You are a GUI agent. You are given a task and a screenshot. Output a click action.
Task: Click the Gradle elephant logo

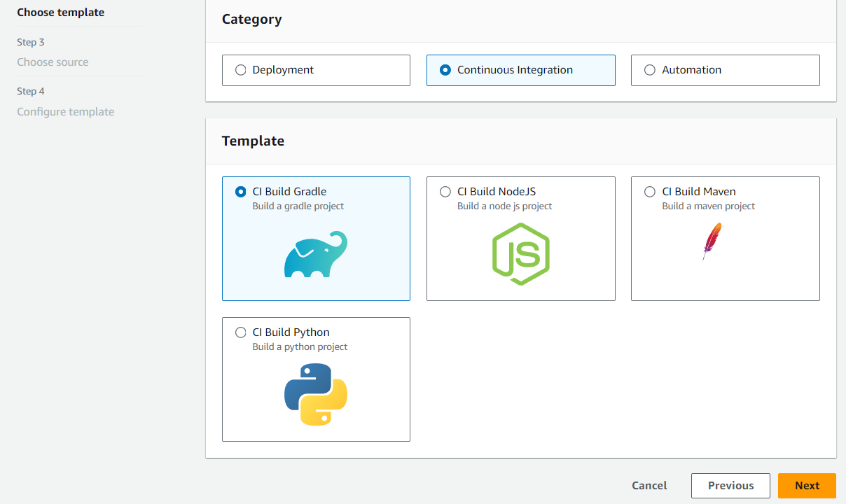point(316,254)
